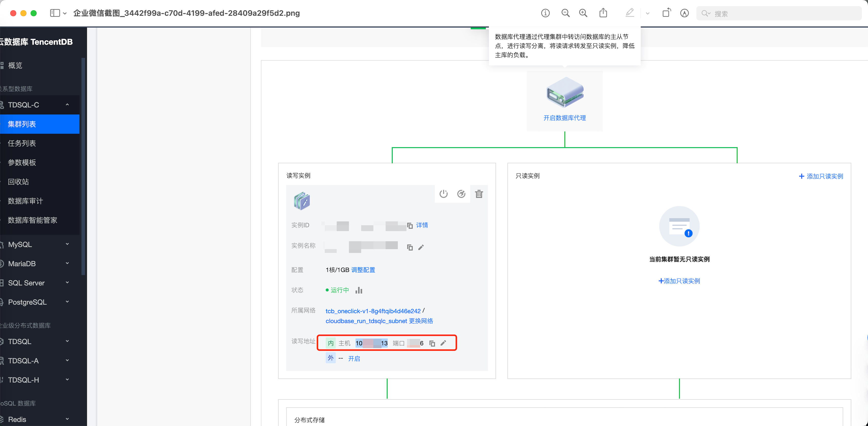This screenshot has width=868, height=426.
Task: Collapse the TDSQL-C sidebar section
Action: 40,105
